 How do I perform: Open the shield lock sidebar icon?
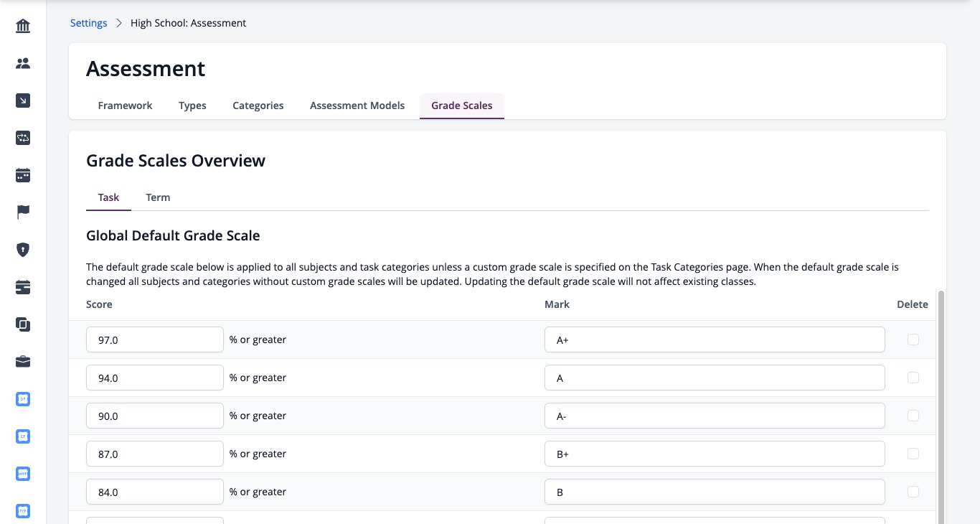click(x=23, y=250)
